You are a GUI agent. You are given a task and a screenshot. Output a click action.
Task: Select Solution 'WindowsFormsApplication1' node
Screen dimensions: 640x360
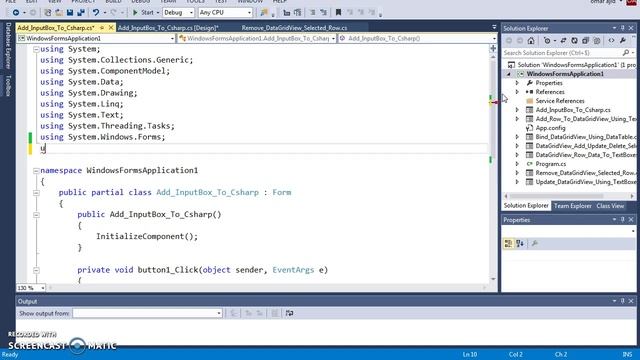coord(572,65)
